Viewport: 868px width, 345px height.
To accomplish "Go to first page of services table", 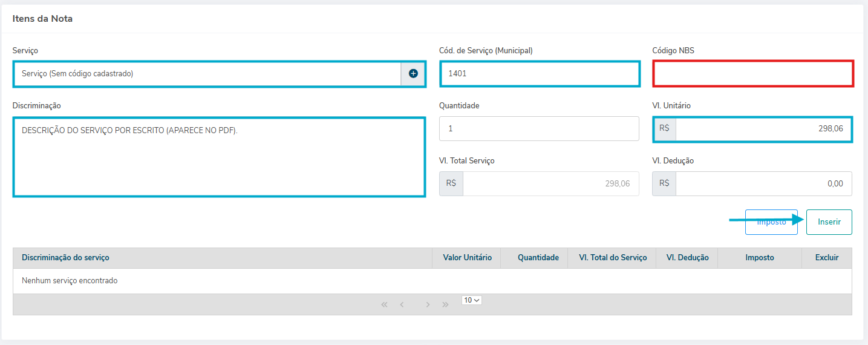I will 384,304.
